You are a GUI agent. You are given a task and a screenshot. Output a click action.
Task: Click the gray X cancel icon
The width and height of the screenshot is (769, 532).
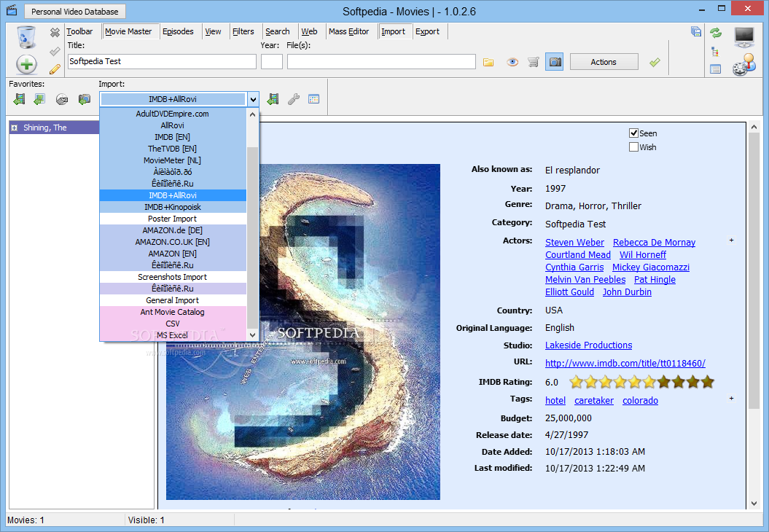pos(55,32)
